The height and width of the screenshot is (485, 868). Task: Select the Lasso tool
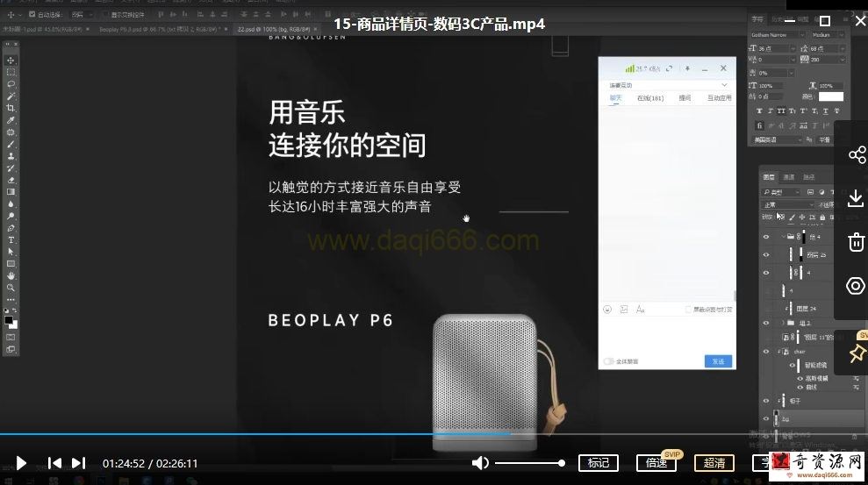pyautogui.click(x=11, y=84)
